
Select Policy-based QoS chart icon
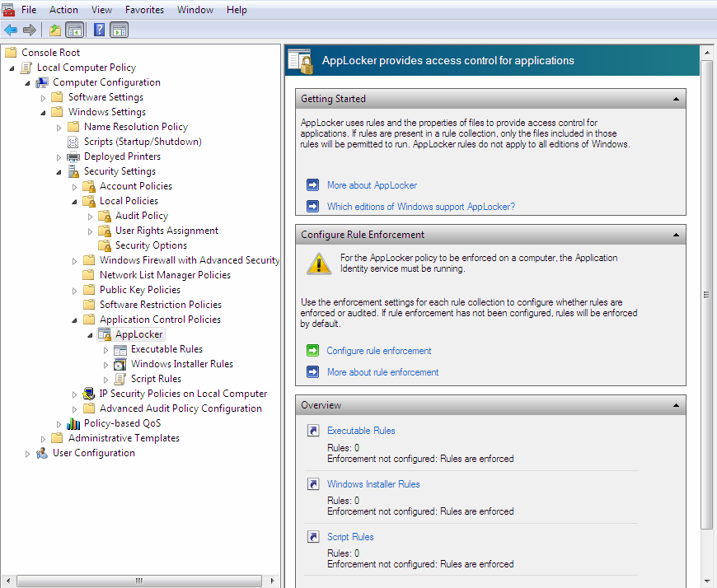tap(73, 423)
